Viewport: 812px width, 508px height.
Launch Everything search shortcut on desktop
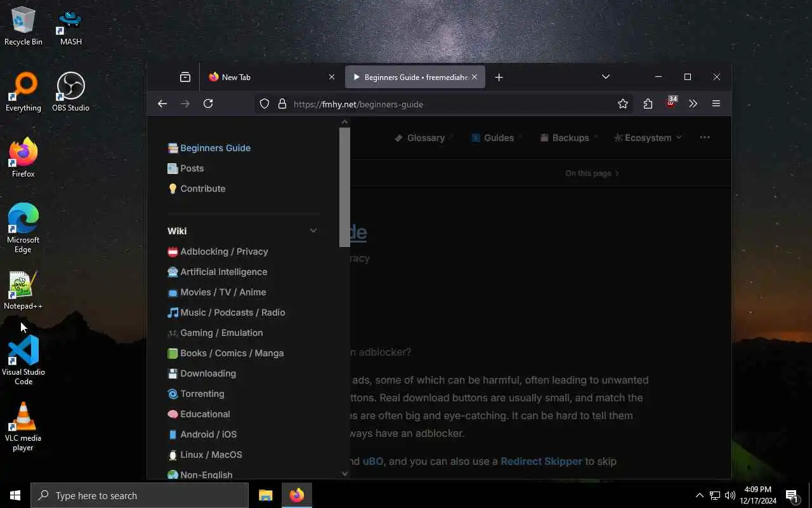[23, 92]
